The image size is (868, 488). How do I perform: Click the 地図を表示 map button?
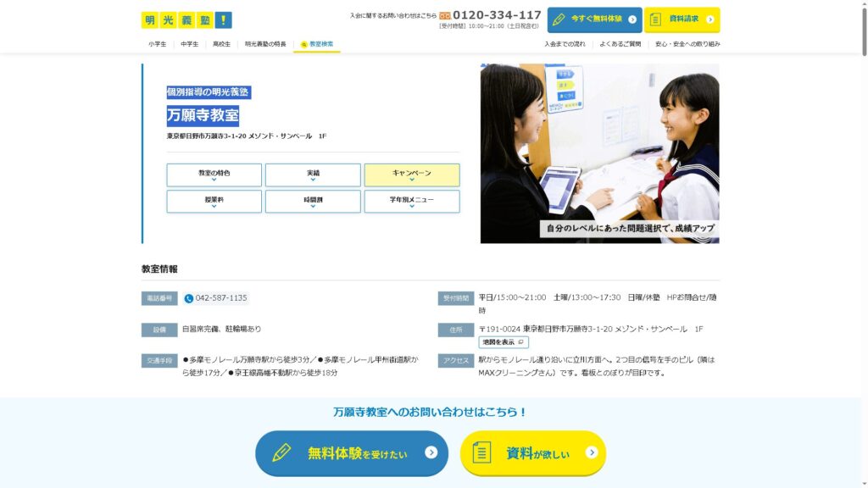pyautogui.click(x=504, y=342)
